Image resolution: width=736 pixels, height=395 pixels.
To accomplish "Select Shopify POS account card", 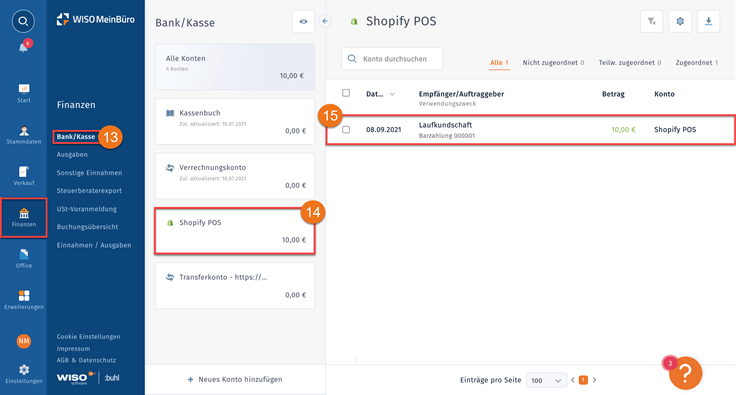I will [x=235, y=231].
